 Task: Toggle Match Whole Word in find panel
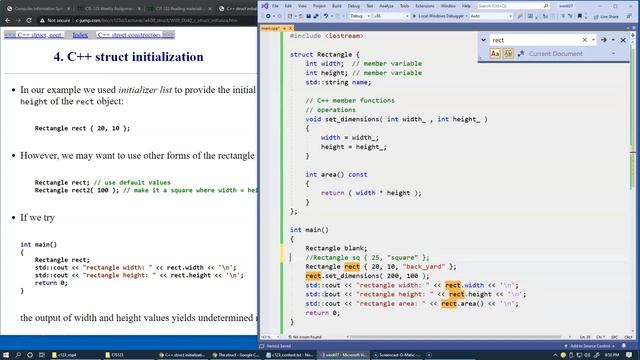click(508, 53)
